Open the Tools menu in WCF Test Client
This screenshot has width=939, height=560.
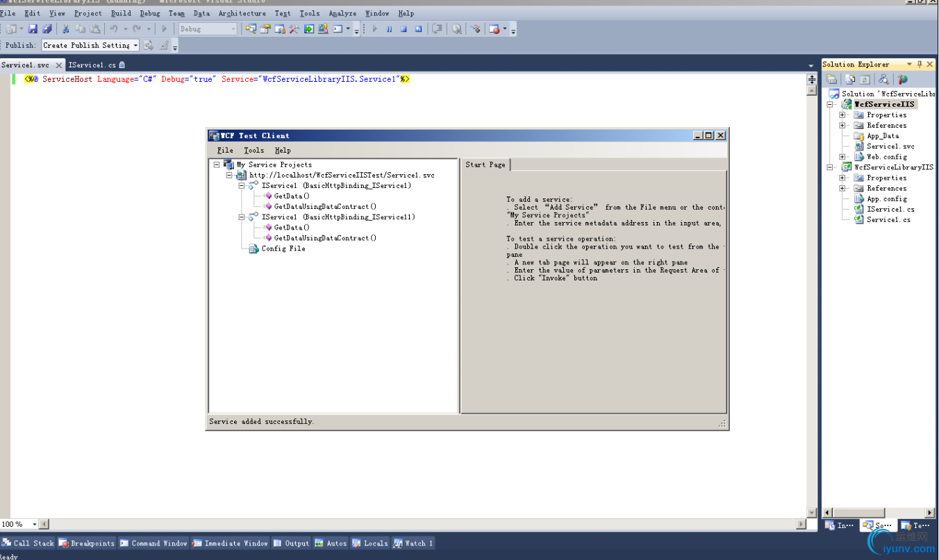[254, 150]
